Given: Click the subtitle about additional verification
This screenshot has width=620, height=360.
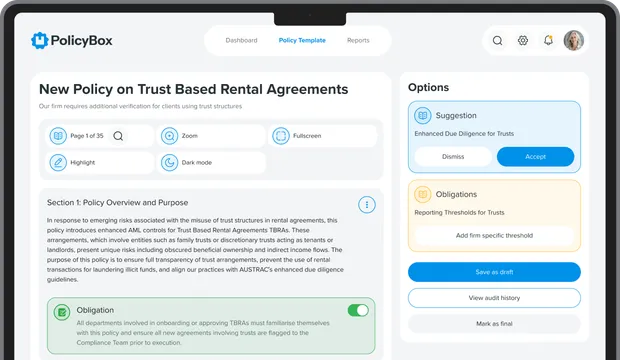Looking at the screenshot, I should point(140,106).
